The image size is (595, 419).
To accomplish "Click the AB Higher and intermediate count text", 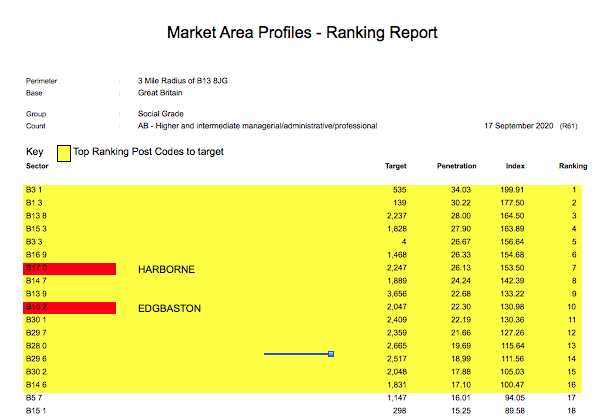I will [x=257, y=126].
